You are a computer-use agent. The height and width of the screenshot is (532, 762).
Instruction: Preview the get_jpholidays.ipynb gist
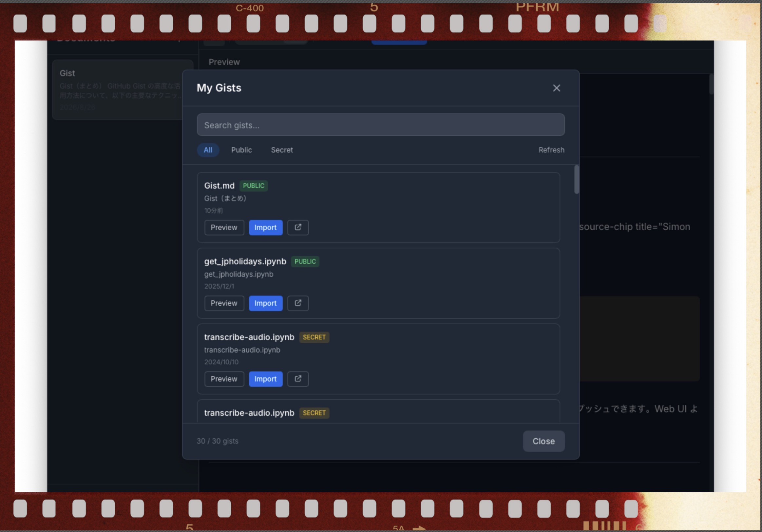224,303
